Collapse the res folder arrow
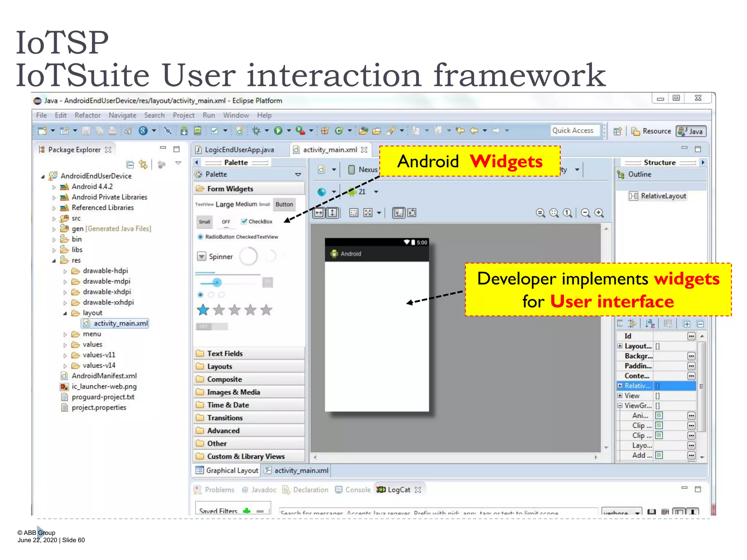747x560 pixels. click(54, 261)
